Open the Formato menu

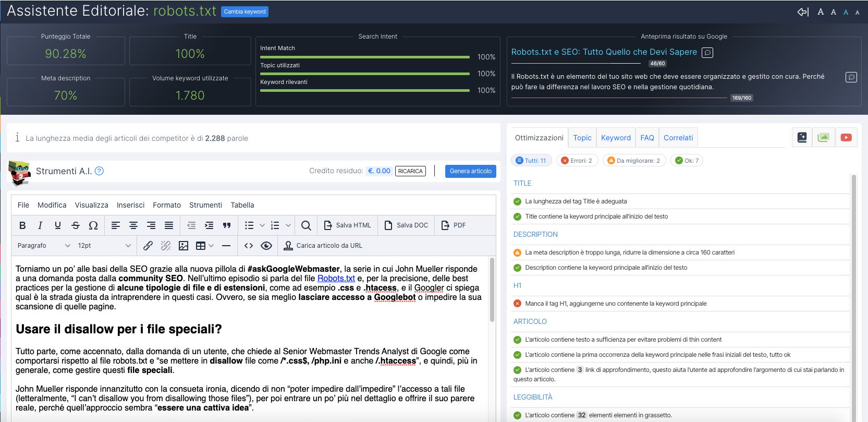pyautogui.click(x=167, y=205)
